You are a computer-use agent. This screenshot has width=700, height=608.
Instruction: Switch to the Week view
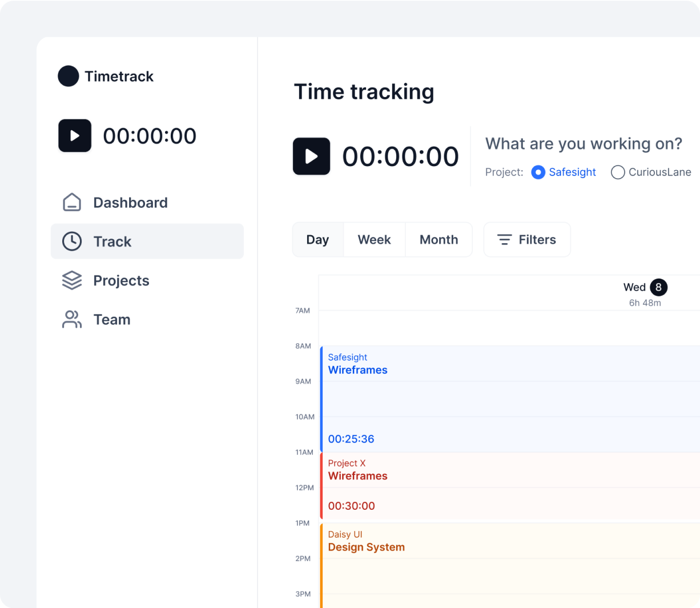pyautogui.click(x=374, y=240)
